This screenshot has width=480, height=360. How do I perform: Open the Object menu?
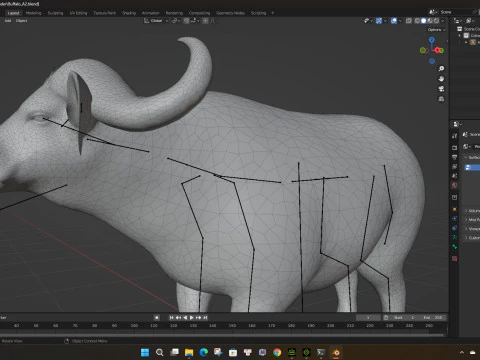pos(21,21)
